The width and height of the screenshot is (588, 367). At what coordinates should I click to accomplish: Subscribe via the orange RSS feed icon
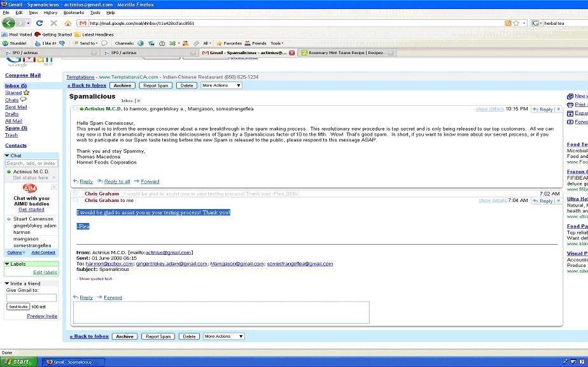point(508,24)
